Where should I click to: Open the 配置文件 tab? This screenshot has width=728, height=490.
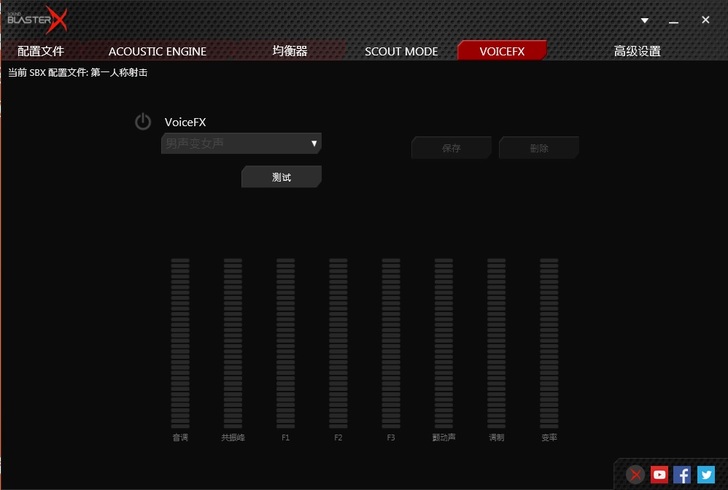point(39,51)
